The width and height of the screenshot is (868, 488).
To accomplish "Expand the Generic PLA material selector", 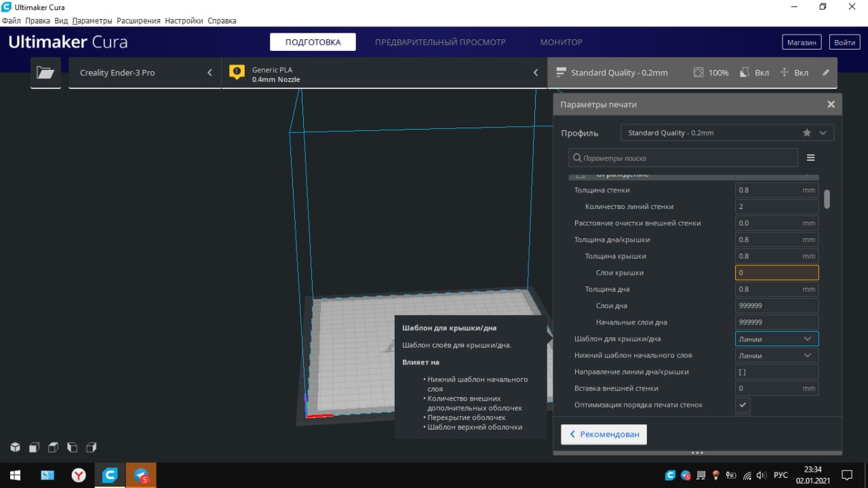I will pos(384,73).
